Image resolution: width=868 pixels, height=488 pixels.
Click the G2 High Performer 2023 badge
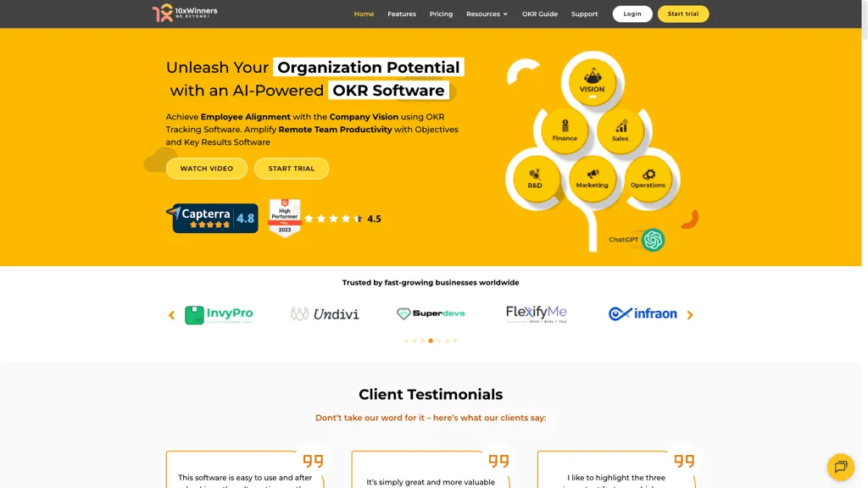285,218
